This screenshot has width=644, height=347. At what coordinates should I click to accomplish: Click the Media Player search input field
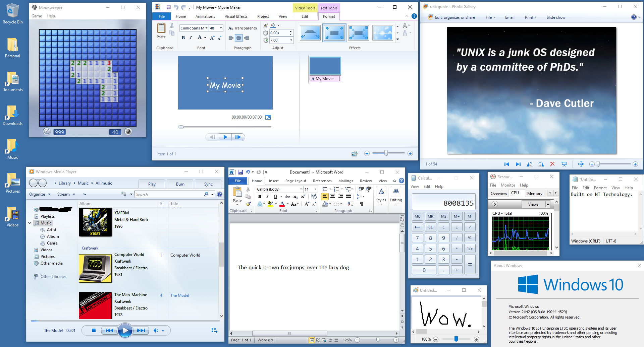169,194
